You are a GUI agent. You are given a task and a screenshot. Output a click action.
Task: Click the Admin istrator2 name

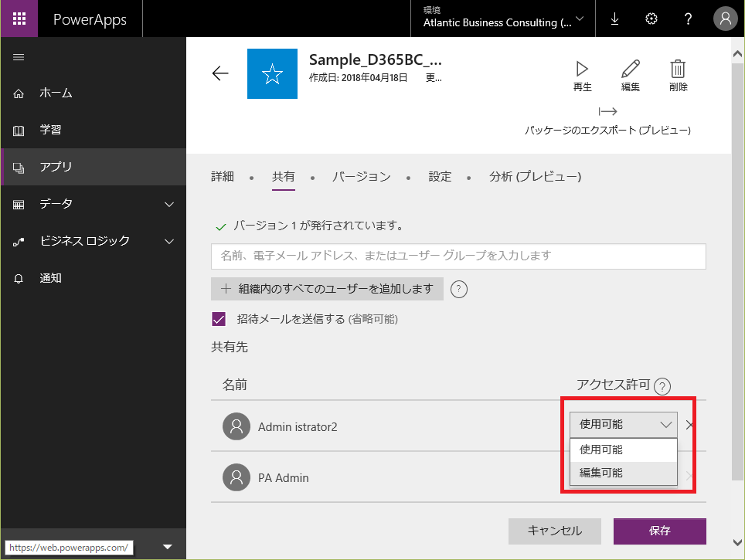pyautogui.click(x=298, y=427)
